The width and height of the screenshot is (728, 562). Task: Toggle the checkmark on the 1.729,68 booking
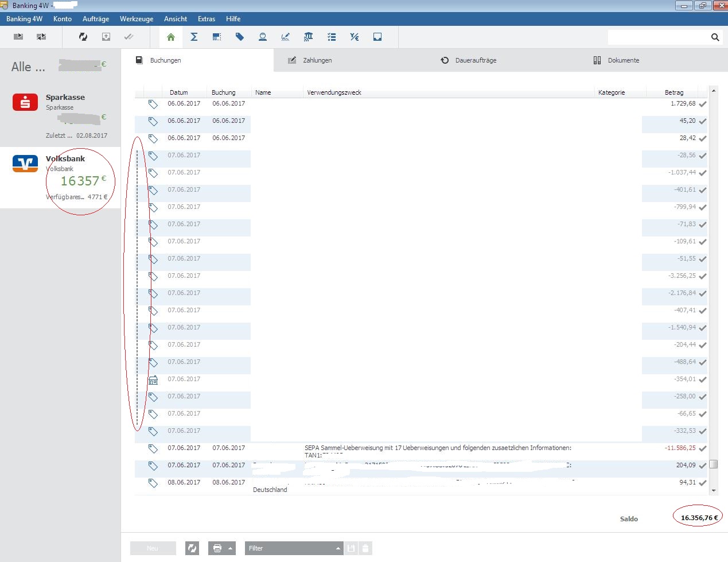point(703,104)
